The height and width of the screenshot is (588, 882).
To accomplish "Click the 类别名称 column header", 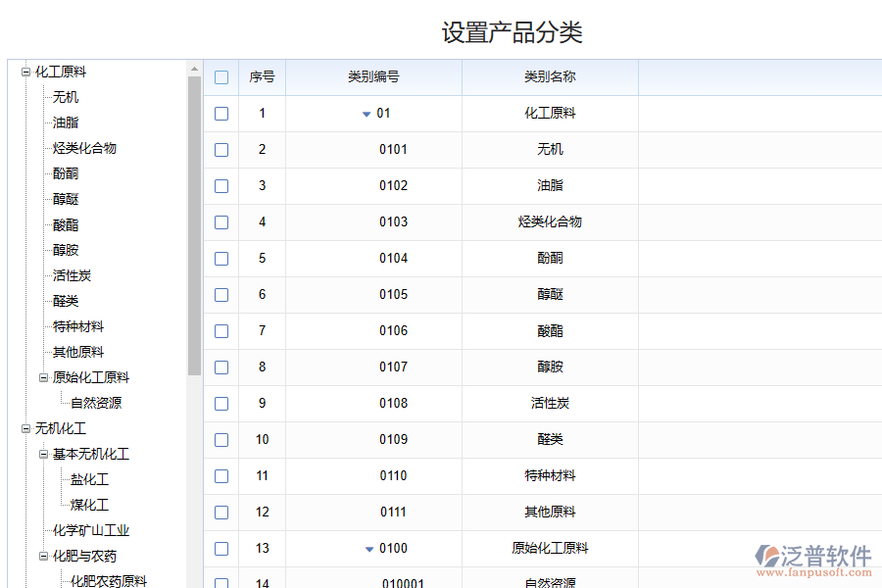I will point(550,77).
